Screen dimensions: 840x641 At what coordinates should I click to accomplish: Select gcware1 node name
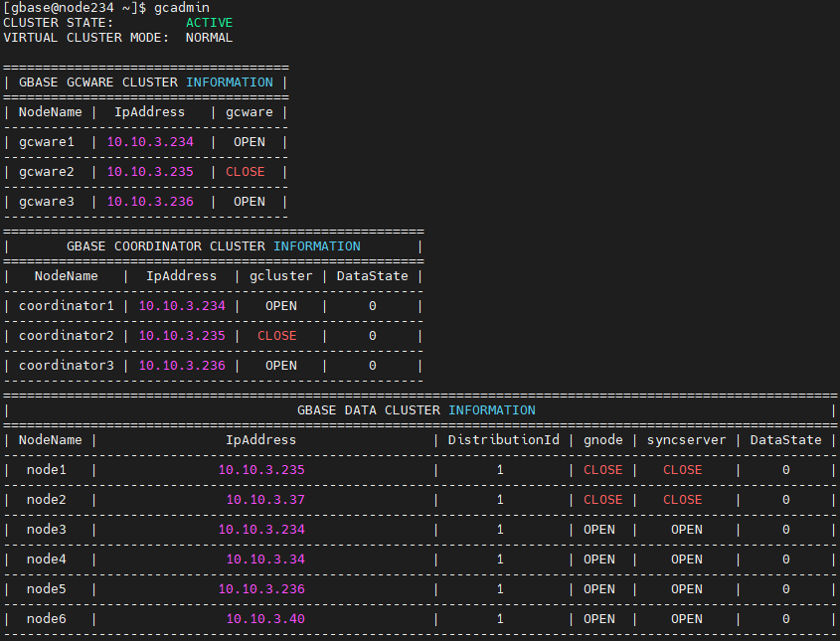[47, 142]
